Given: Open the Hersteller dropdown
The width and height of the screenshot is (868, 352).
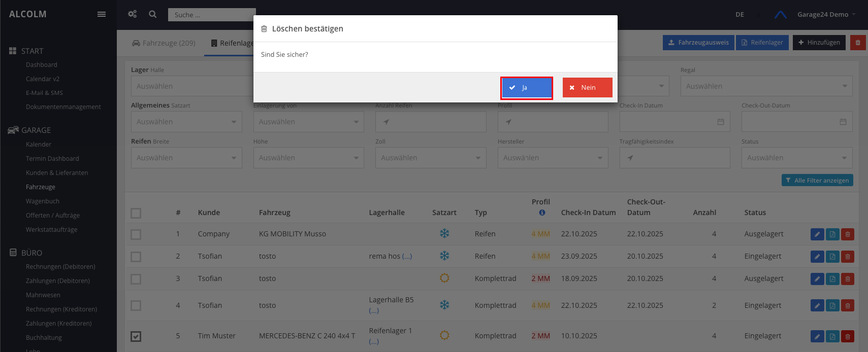Looking at the screenshot, I should pyautogui.click(x=553, y=158).
